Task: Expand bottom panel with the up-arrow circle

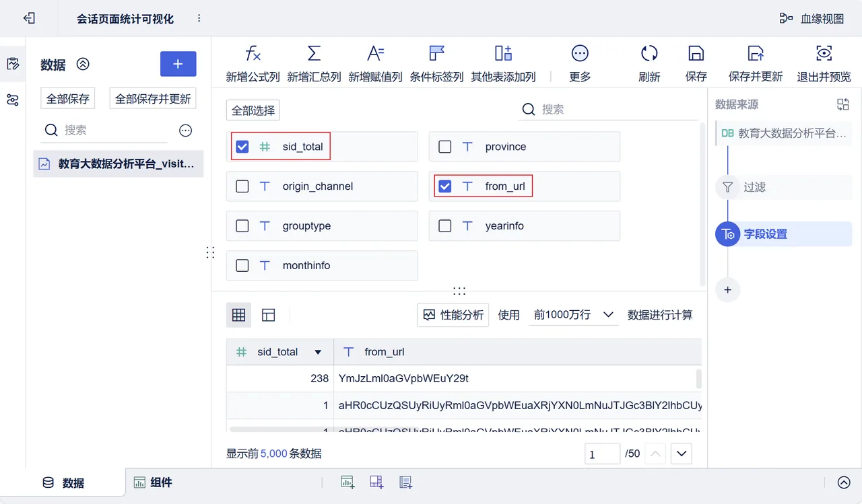Action: (x=844, y=482)
